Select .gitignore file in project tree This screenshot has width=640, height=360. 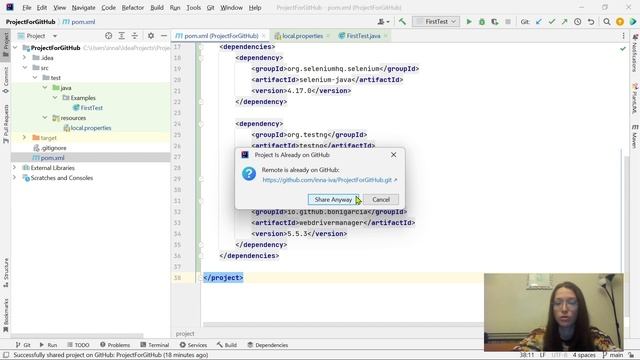(x=53, y=148)
